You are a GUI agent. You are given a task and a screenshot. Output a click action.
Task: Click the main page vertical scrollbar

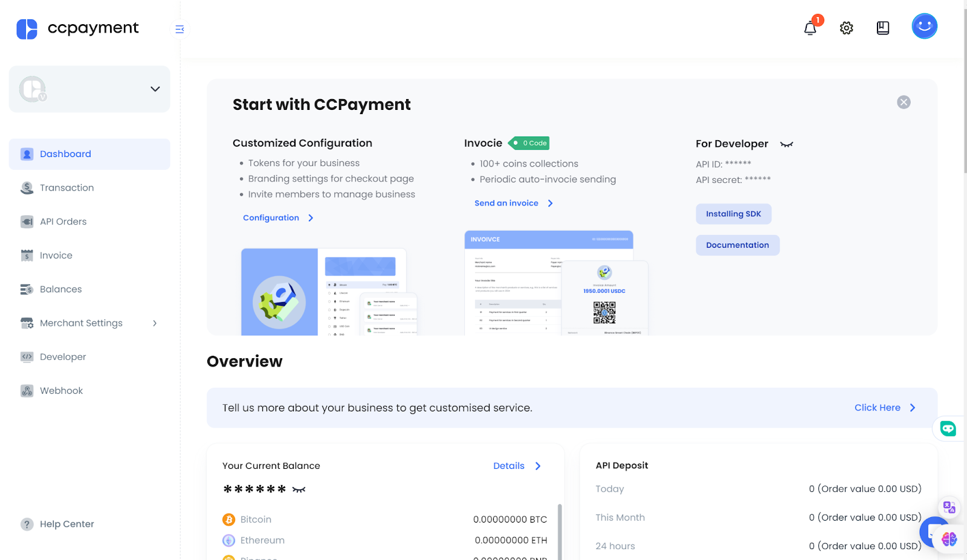(x=965, y=91)
